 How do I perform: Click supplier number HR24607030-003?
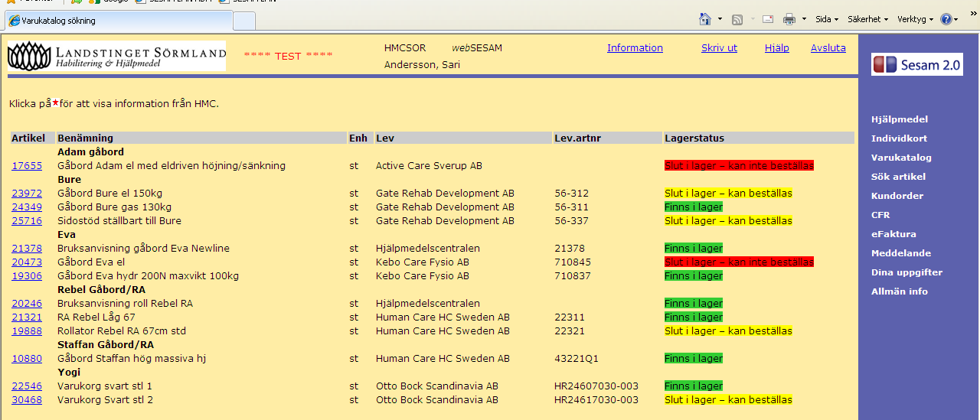596,386
